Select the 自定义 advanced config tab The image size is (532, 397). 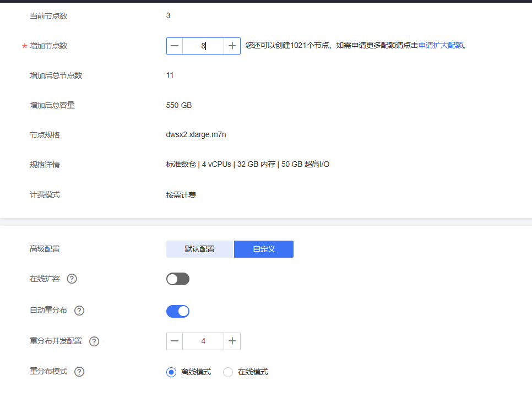tap(264, 249)
